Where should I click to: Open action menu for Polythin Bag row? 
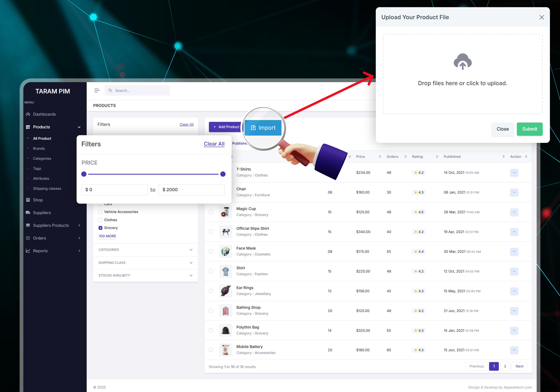coord(514,331)
